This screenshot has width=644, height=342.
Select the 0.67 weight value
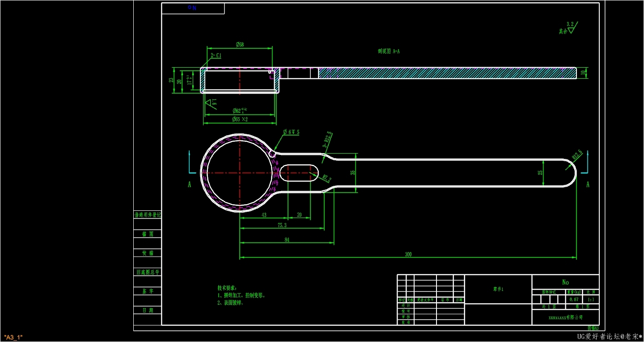click(x=574, y=299)
